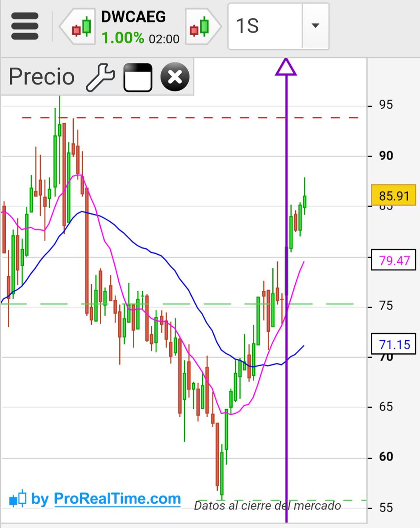The height and width of the screenshot is (528, 420).
Task: Open the hamburger main menu
Action: (x=25, y=26)
